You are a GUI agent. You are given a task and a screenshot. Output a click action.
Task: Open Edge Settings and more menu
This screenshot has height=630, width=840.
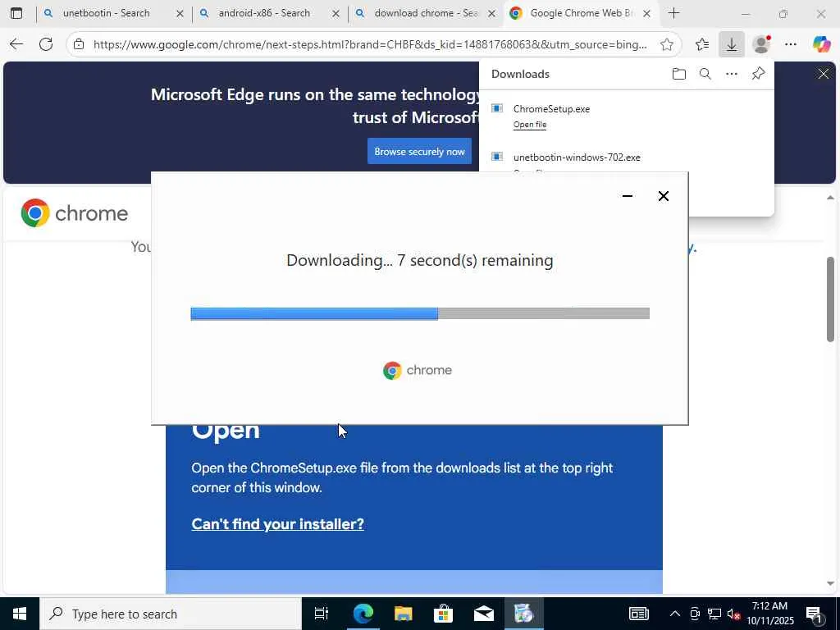(791, 44)
